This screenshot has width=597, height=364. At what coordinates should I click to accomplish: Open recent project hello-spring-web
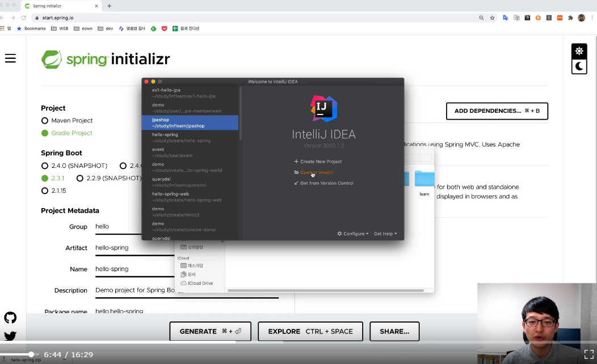pos(190,197)
